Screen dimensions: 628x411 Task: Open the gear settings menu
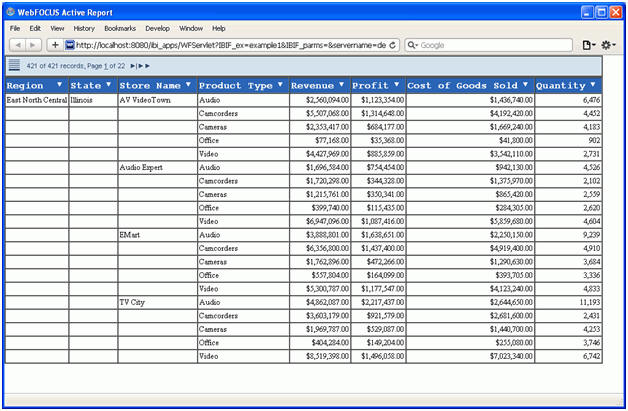pos(608,45)
